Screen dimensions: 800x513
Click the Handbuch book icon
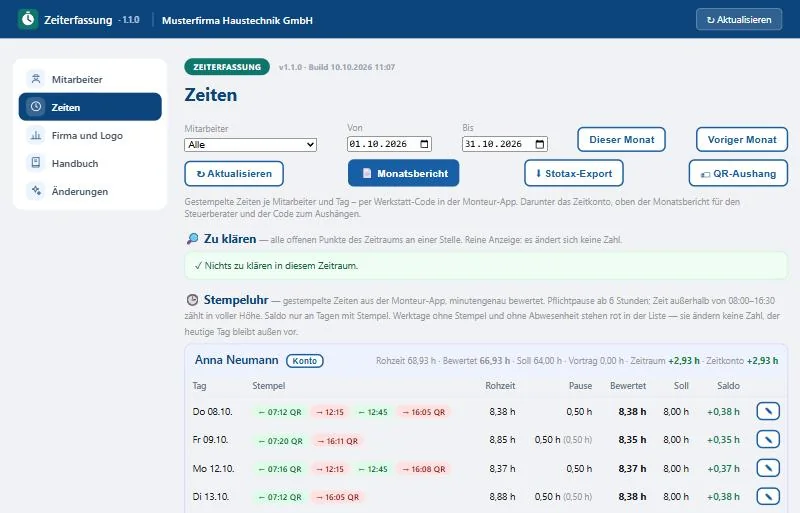(36, 163)
